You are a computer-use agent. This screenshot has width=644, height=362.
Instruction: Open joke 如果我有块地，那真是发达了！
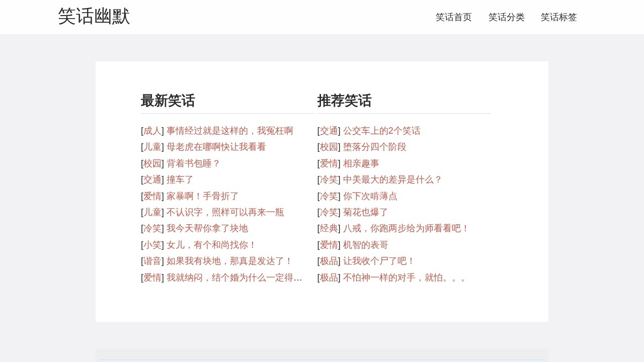tap(230, 261)
